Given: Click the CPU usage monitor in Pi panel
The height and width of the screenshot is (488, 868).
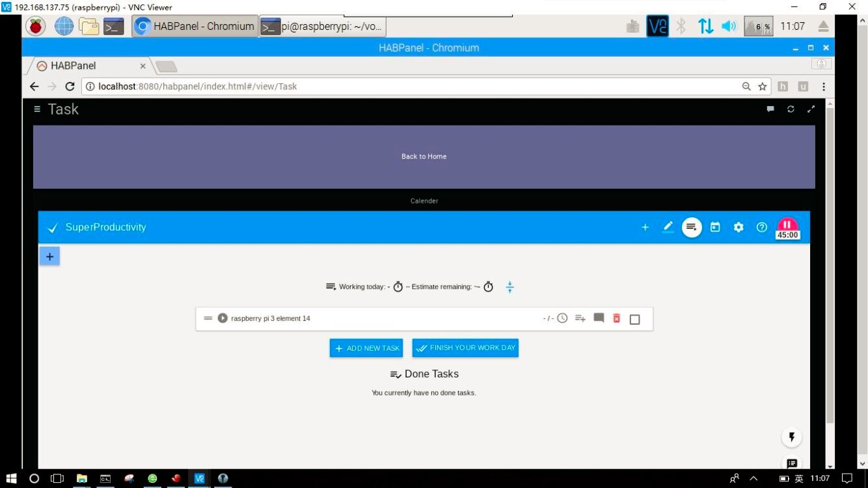Looking at the screenshot, I should 758,26.
